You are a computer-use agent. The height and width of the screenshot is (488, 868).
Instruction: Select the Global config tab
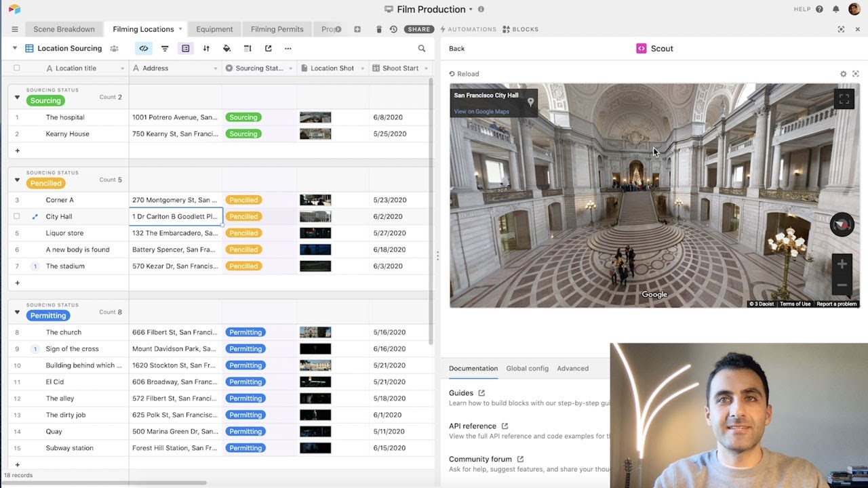(x=527, y=369)
